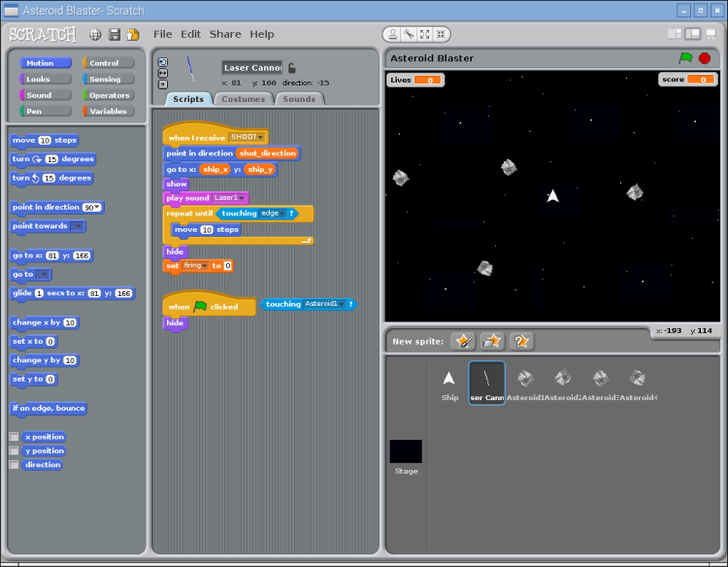Switch to small stage view mode
This screenshot has height=567, width=728.
tap(675, 34)
